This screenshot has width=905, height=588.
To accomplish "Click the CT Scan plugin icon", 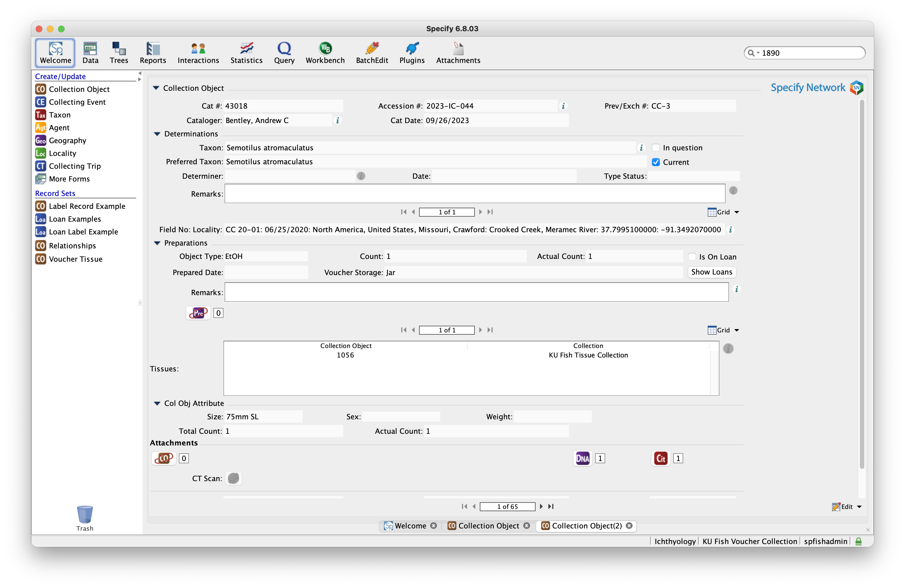I will tap(233, 478).
